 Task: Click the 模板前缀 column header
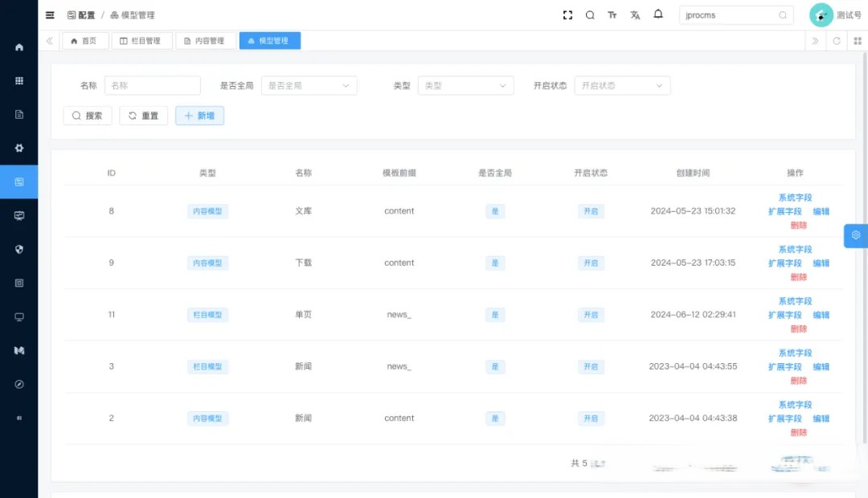399,173
